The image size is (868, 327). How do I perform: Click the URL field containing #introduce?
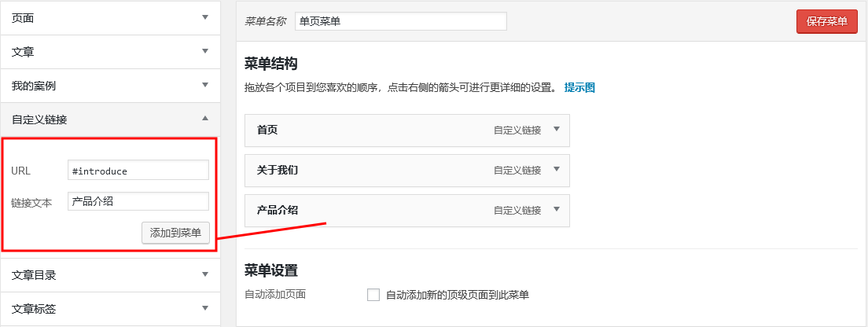pos(138,171)
